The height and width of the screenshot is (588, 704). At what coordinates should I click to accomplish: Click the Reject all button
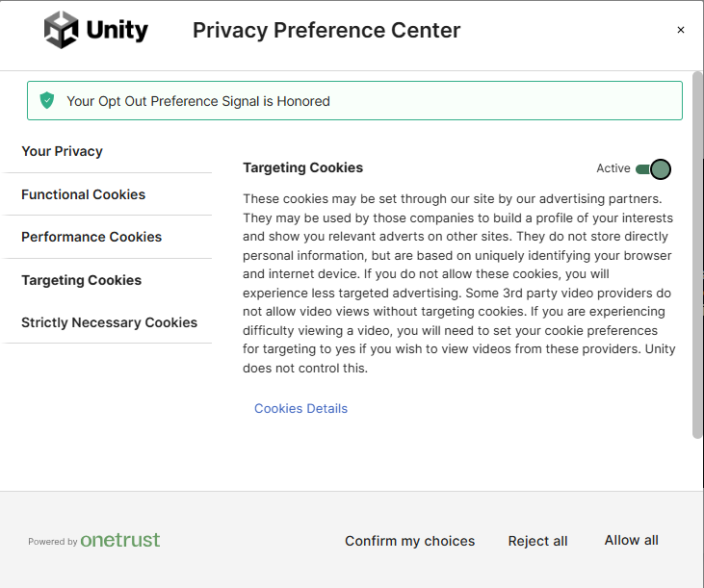click(x=537, y=541)
